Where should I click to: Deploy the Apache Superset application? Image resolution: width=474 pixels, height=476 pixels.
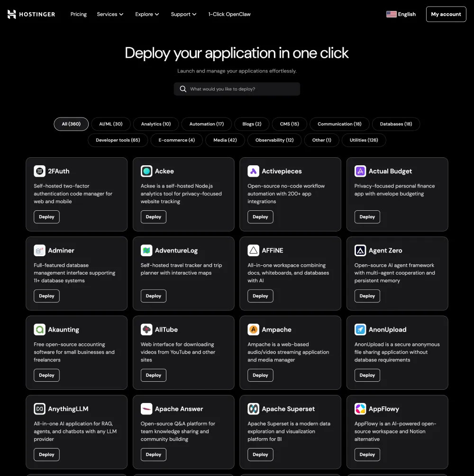click(x=260, y=454)
